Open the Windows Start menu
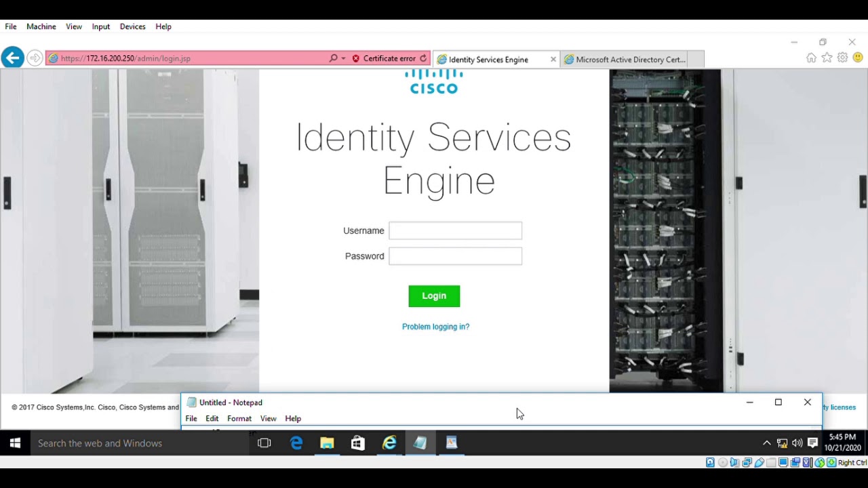 [15, 443]
